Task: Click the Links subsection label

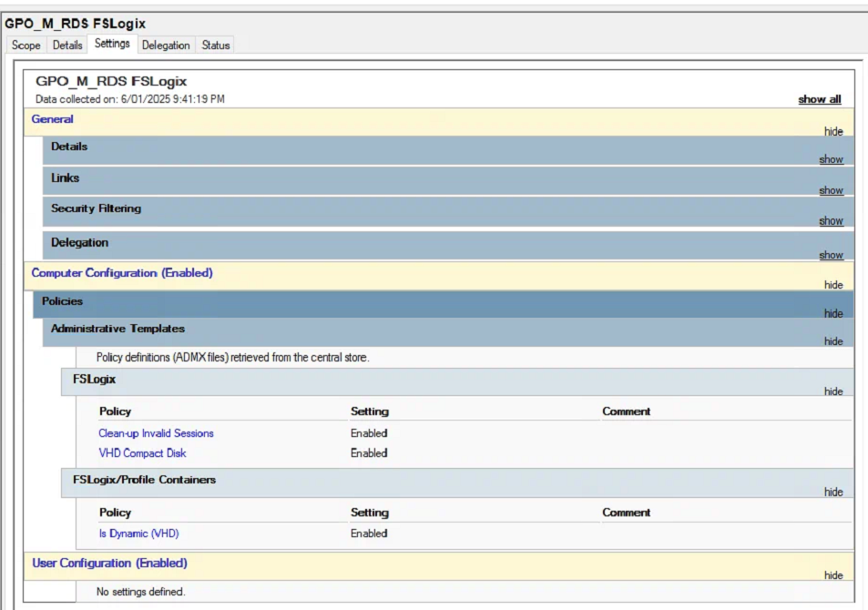Action: click(x=65, y=178)
